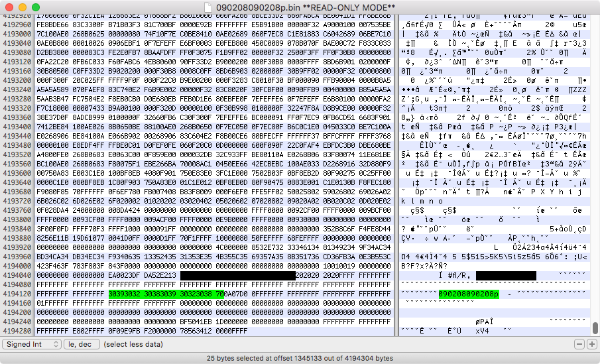
Task: Click hex group BF5041EB
Action: (x=196, y=322)
